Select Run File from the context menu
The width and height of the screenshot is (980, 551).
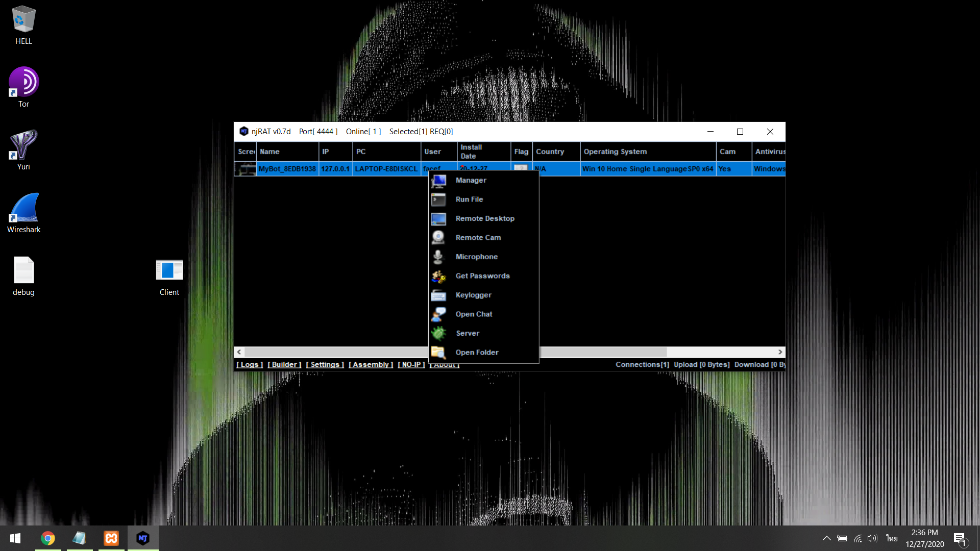click(x=470, y=199)
